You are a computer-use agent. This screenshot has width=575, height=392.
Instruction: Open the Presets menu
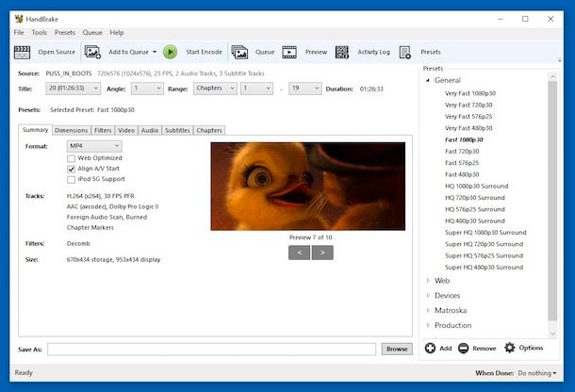click(65, 33)
